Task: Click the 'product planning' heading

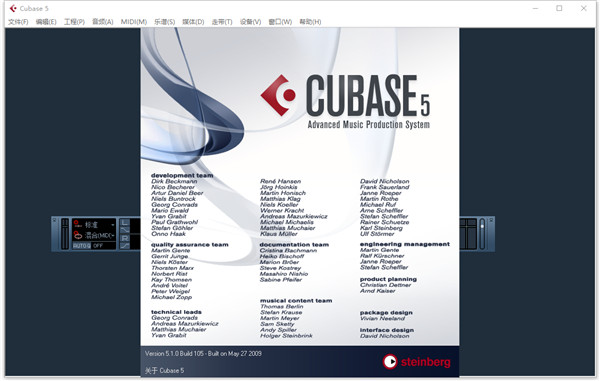Action: point(388,279)
